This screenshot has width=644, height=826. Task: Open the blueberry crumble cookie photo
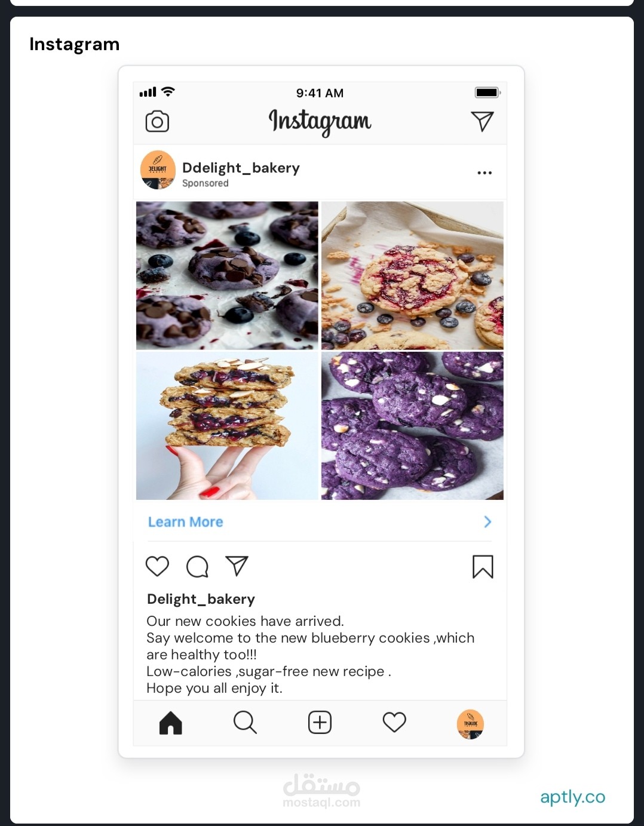click(x=412, y=275)
